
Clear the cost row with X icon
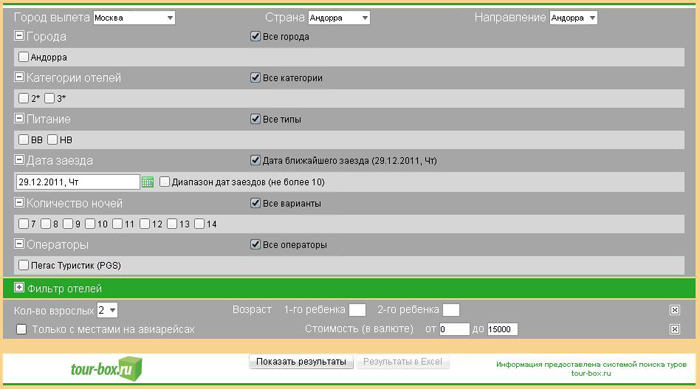pos(675,329)
